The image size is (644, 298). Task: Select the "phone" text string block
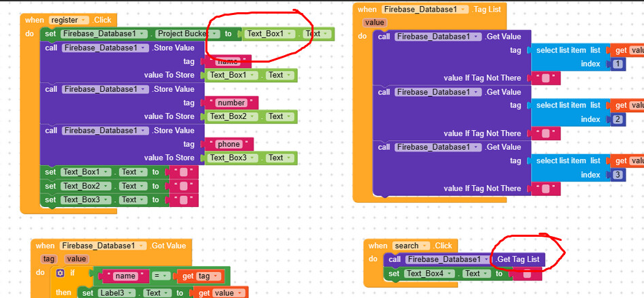pyautogui.click(x=228, y=144)
